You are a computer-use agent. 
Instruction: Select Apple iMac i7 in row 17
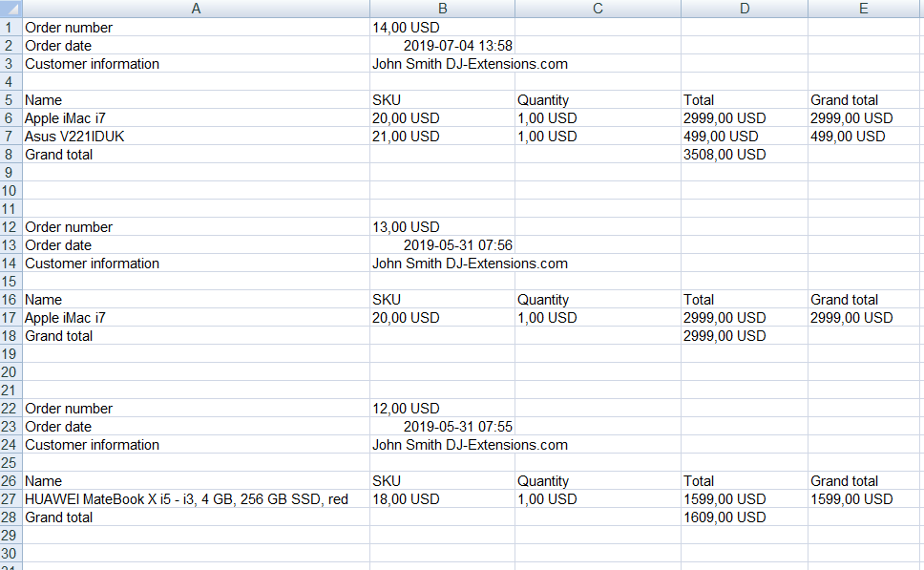197,318
